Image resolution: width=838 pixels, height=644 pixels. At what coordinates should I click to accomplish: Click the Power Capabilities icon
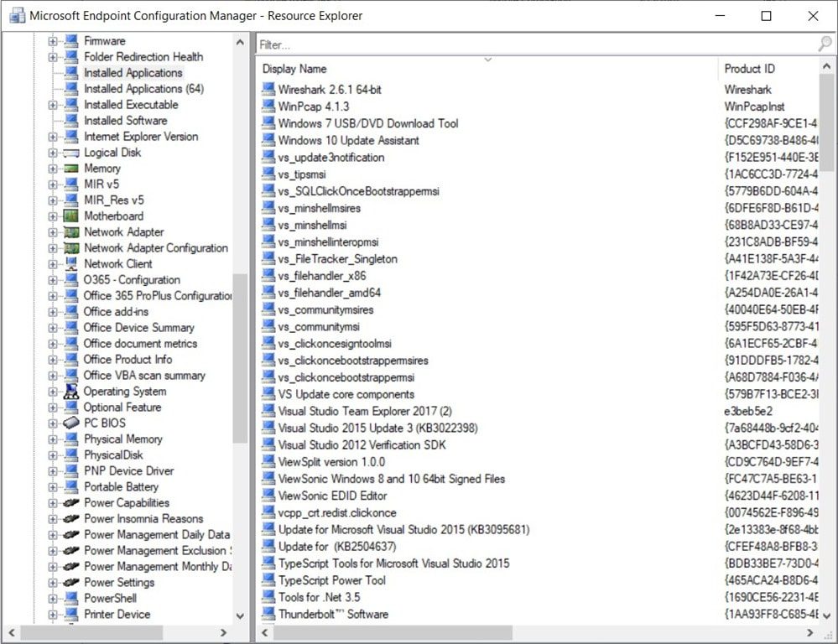pyautogui.click(x=74, y=503)
